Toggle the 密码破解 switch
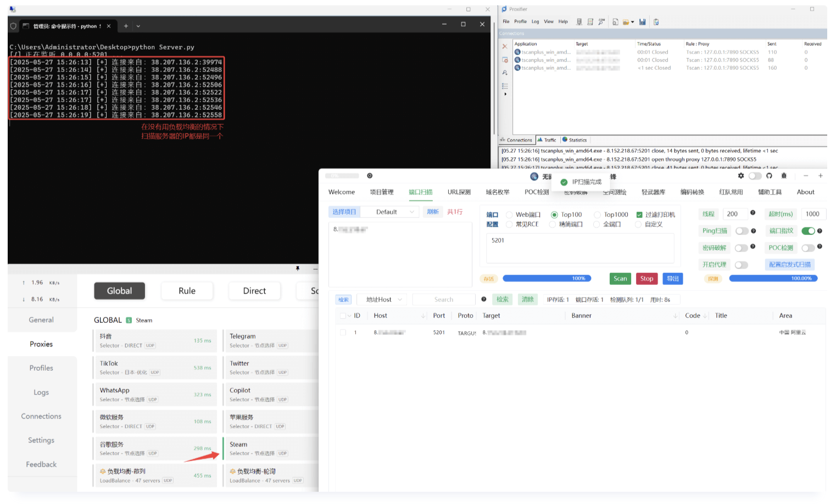 [x=742, y=248]
